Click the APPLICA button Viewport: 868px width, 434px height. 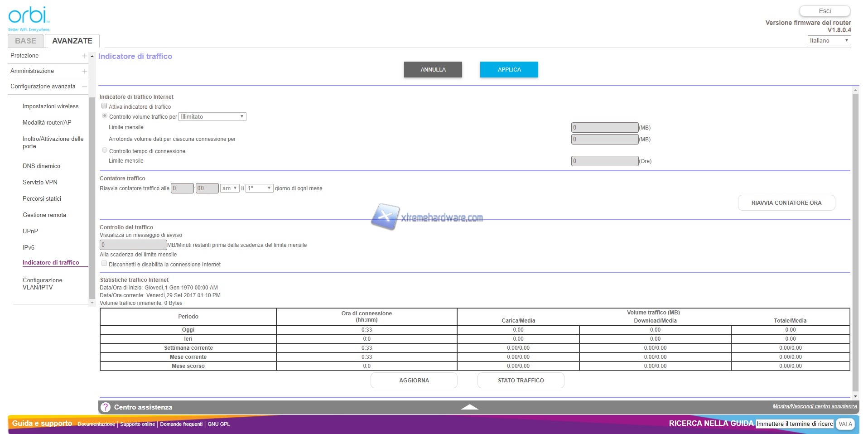click(509, 70)
